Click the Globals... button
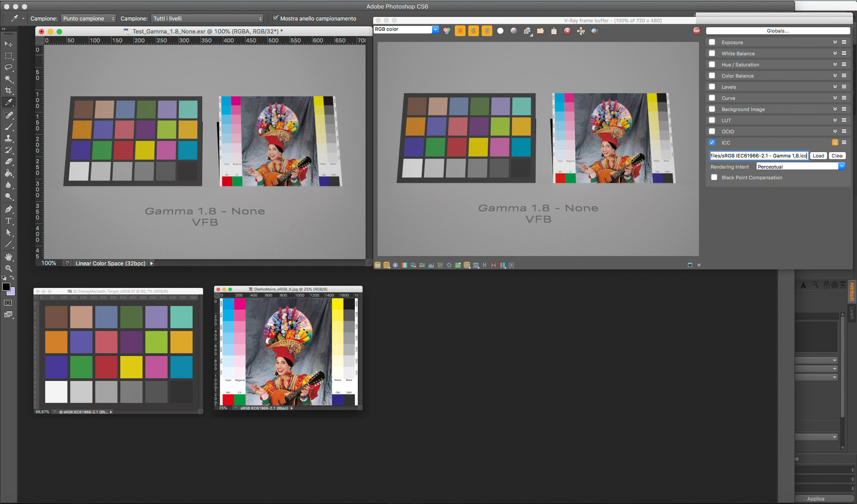 778,31
